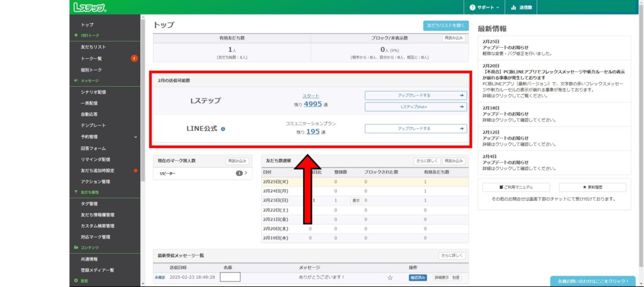Click the star icon in the message row
644x287 pixels.
click(x=390, y=277)
